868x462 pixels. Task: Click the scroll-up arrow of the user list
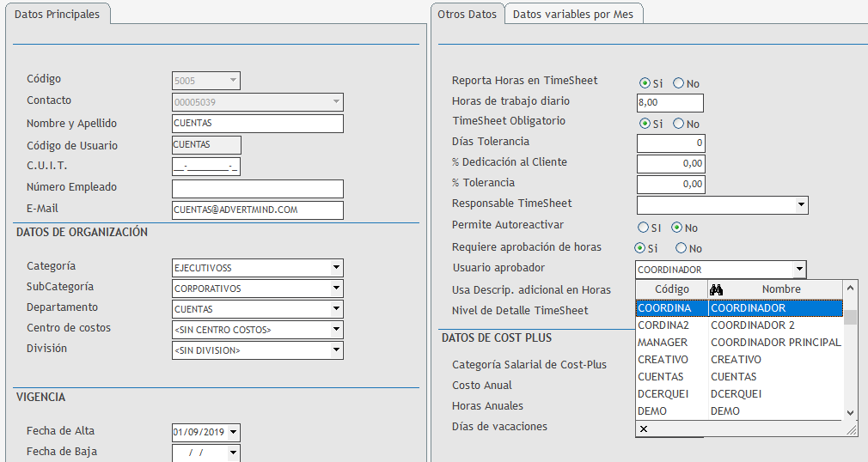pyautogui.click(x=851, y=289)
